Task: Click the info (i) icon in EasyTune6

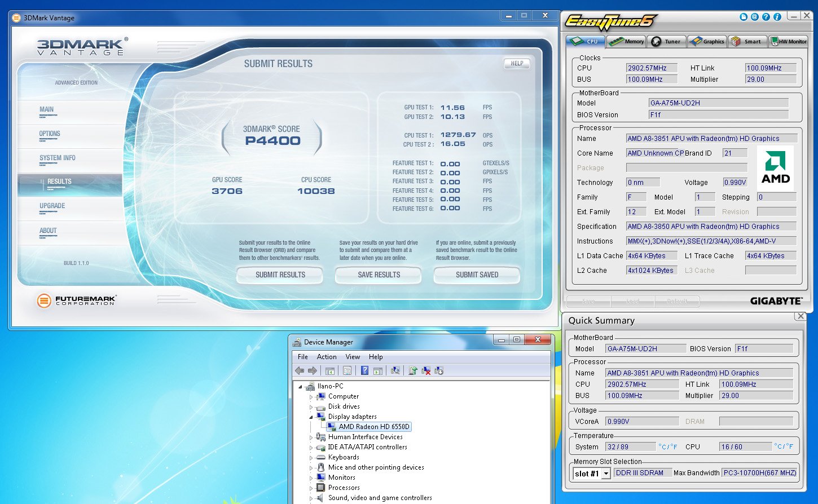Action: tap(777, 16)
